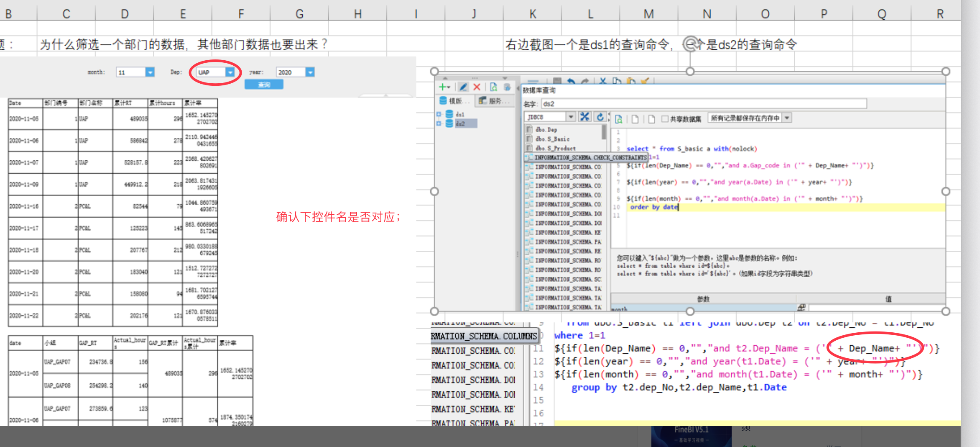Open the 所有记录都保存在内存中 dropdown
This screenshot has width=980, height=447.
pos(787,118)
